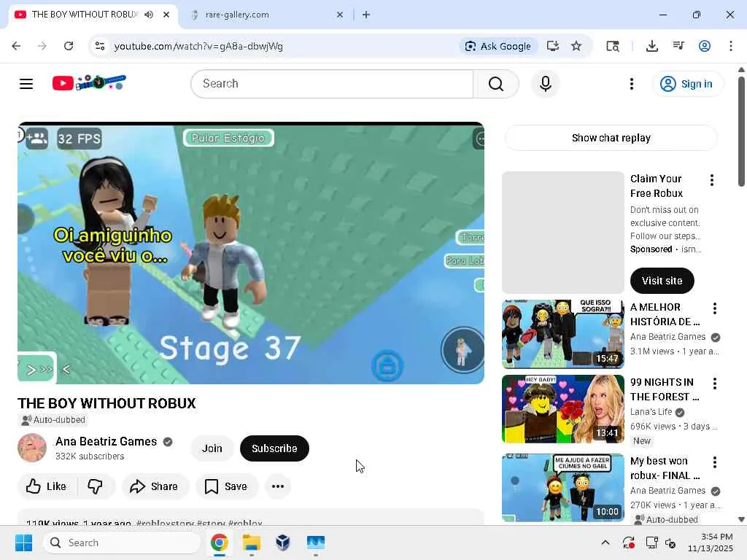Open the Claim Your Free Robux title
This screenshot has height=560, width=747.
click(x=656, y=186)
